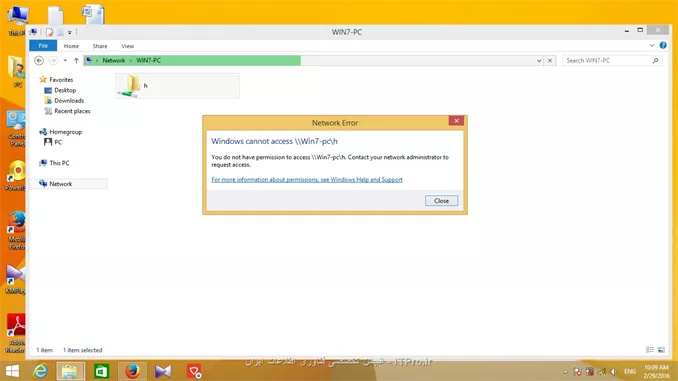The height and width of the screenshot is (381, 678).
Task: Click the network tray icon
Action: [x=601, y=371]
